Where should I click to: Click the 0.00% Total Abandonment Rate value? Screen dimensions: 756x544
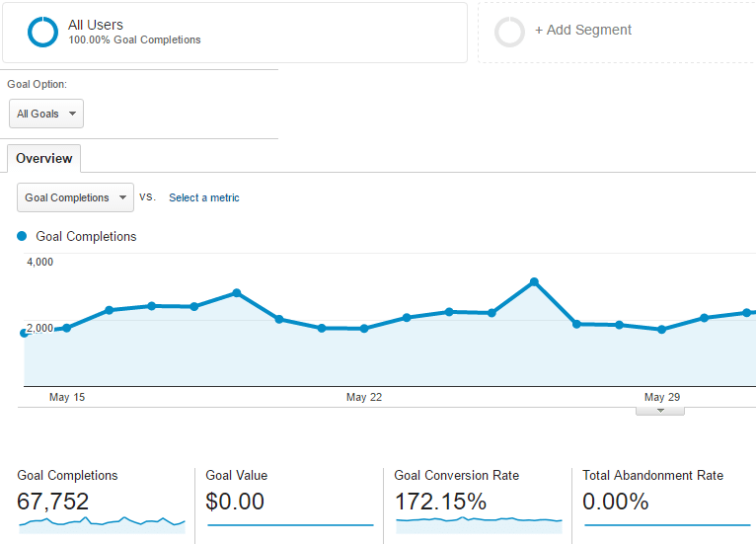pyautogui.click(x=616, y=502)
